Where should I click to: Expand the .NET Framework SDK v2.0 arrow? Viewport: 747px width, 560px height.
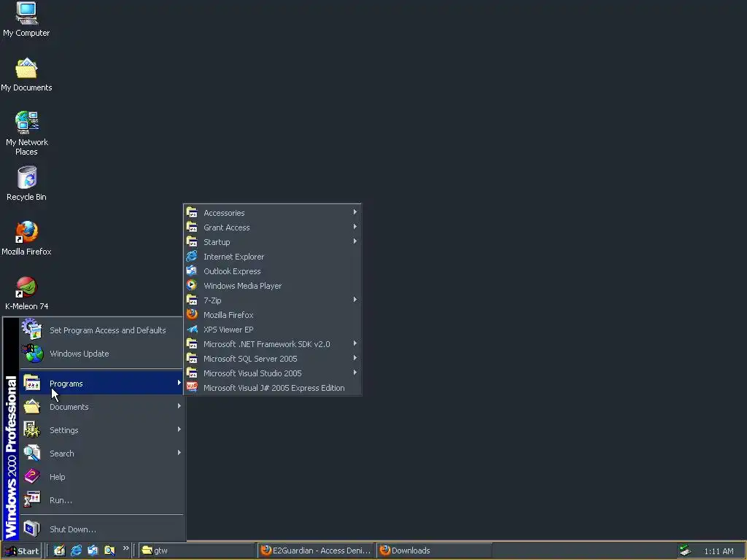355,343
